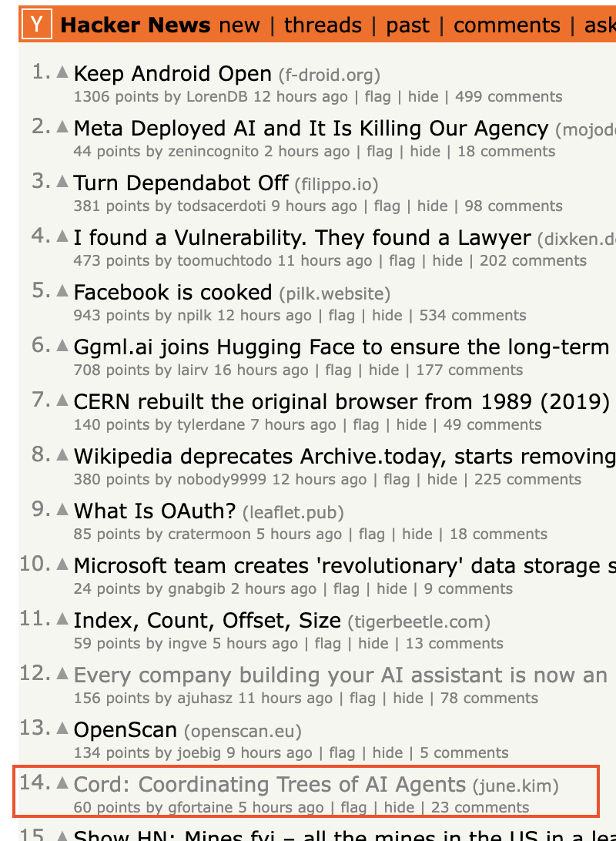This screenshot has width=616, height=841.
Task: Upvote the CERN original browser story
Action: click(63, 400)
